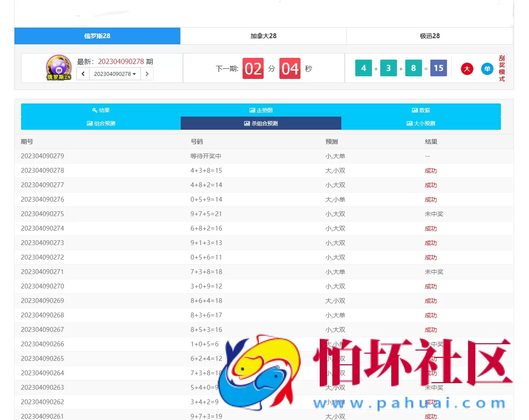This screenshot has height=420, width=529.
Task: Switch to the 极迅28 tab
Action: click(430, 36)
